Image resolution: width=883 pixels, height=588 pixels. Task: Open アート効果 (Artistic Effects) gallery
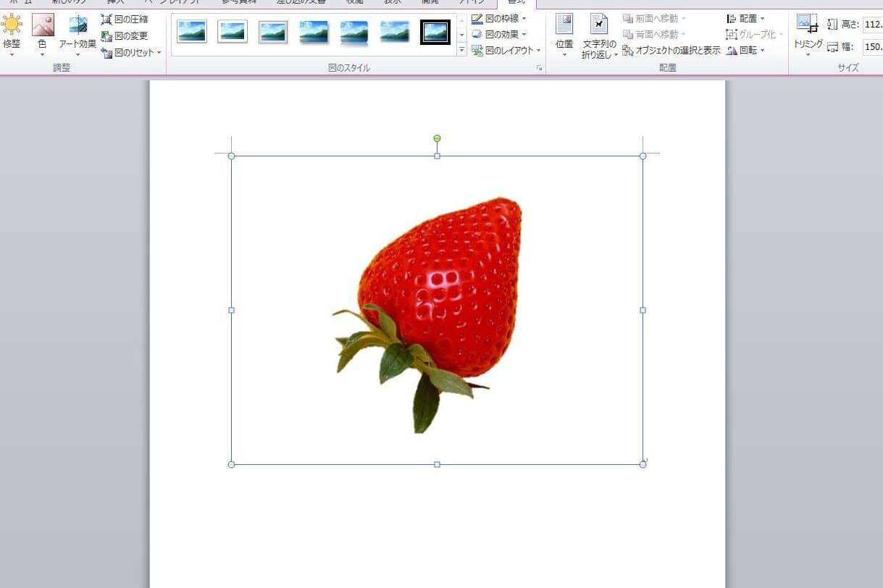[78, 30]
